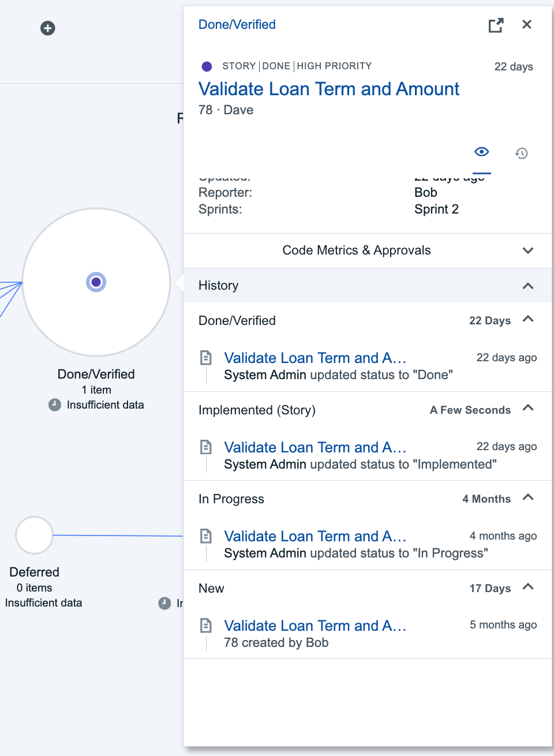Click document icon in Done history entry
Screen dimensions: 554x756
pos(206,358)
